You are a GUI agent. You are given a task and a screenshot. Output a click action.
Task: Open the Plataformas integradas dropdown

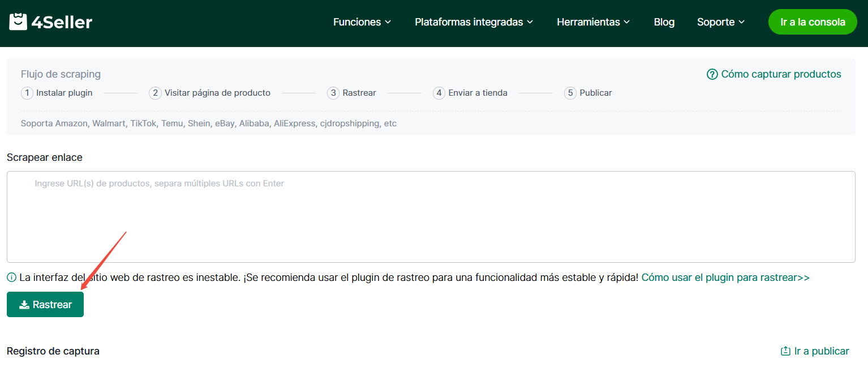(474, 22)
